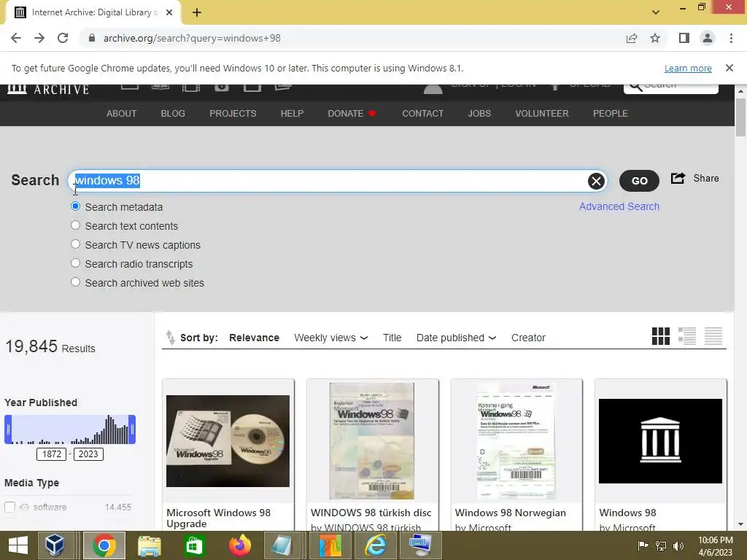Open the VOLUNTEER menu item
747x560 pixels.
pyautogui.click(x=542, y=113)
